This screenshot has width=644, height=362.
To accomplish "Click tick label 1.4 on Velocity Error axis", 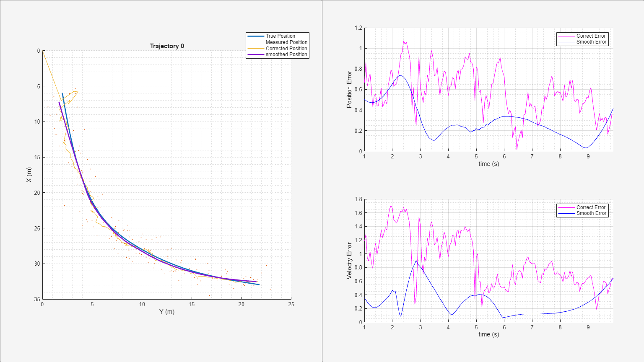I will point(358,227).
